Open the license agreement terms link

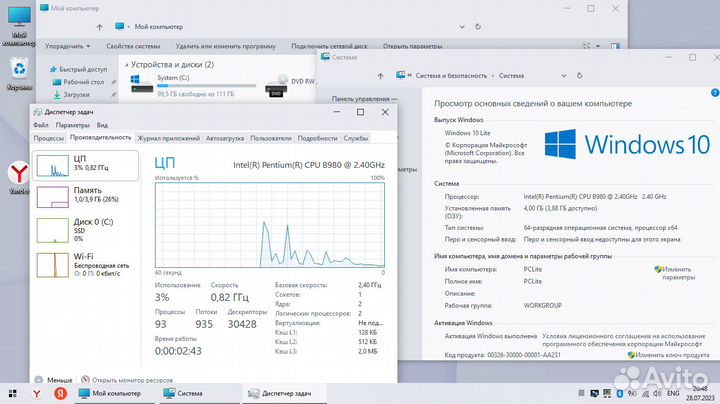pyautogui.click(x=624, y=340)
